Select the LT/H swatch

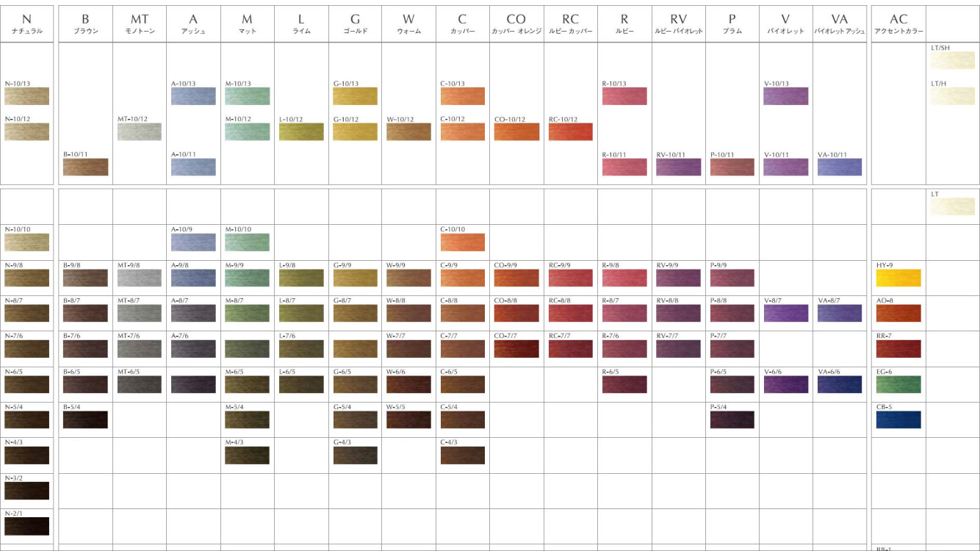953,96
